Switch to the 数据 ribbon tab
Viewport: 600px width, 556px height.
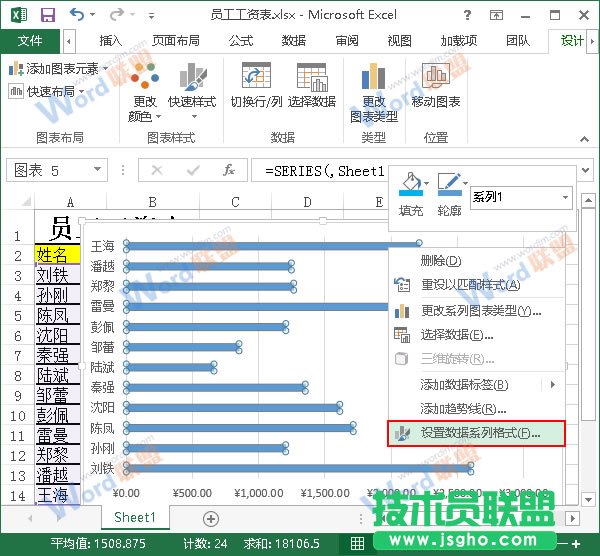[x=293, y=41]
